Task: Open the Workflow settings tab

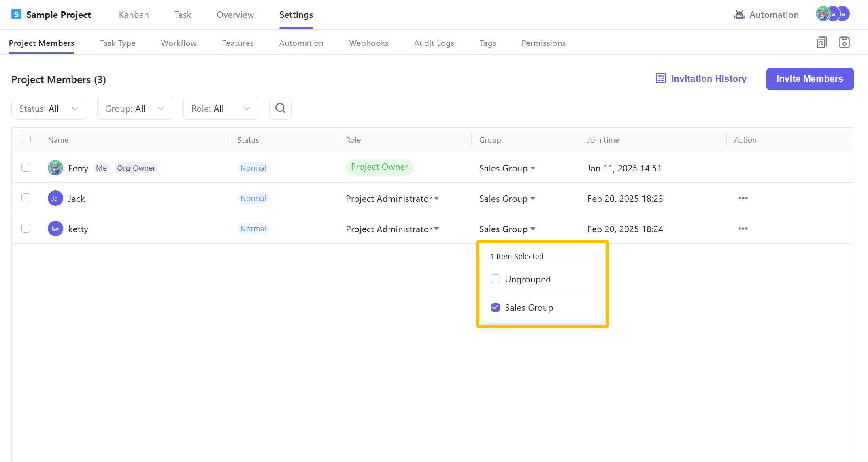Action: 179,43
